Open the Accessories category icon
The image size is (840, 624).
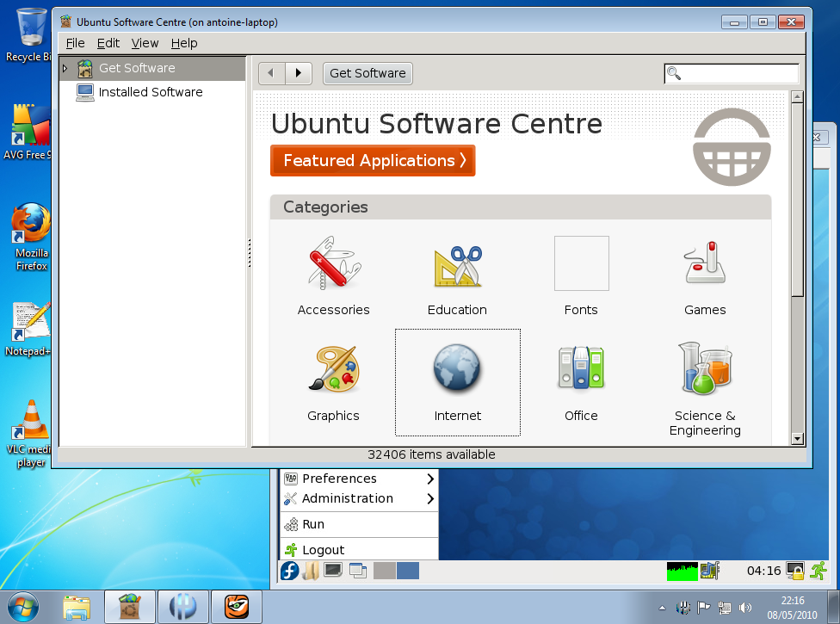334,263
